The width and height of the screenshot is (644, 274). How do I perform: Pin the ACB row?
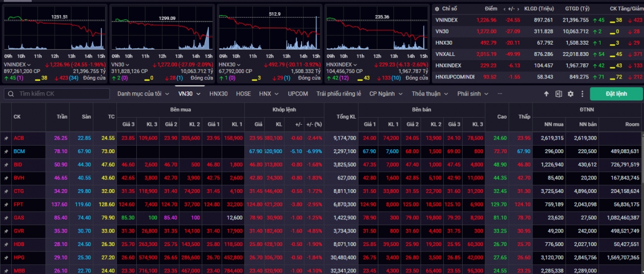pos(6,138)
